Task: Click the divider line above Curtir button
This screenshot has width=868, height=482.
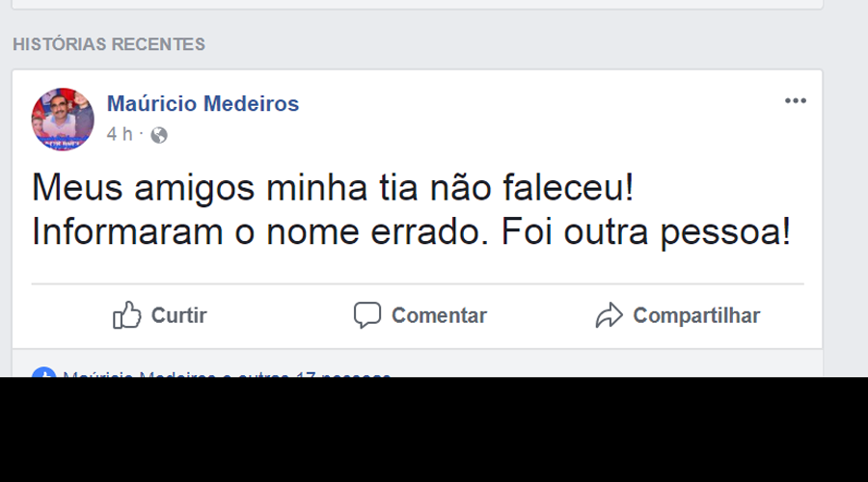Action: 417,284
